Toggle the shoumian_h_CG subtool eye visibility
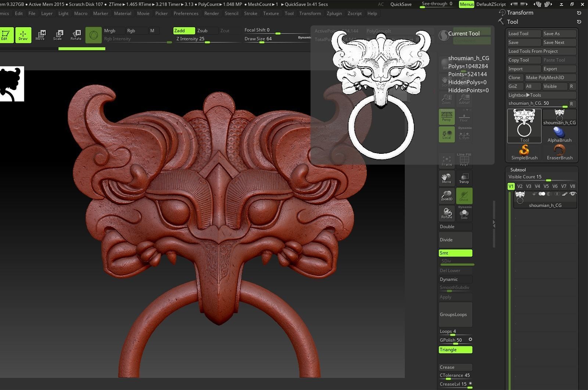This screenshot has height=390, width=588. tap(573, 194)
